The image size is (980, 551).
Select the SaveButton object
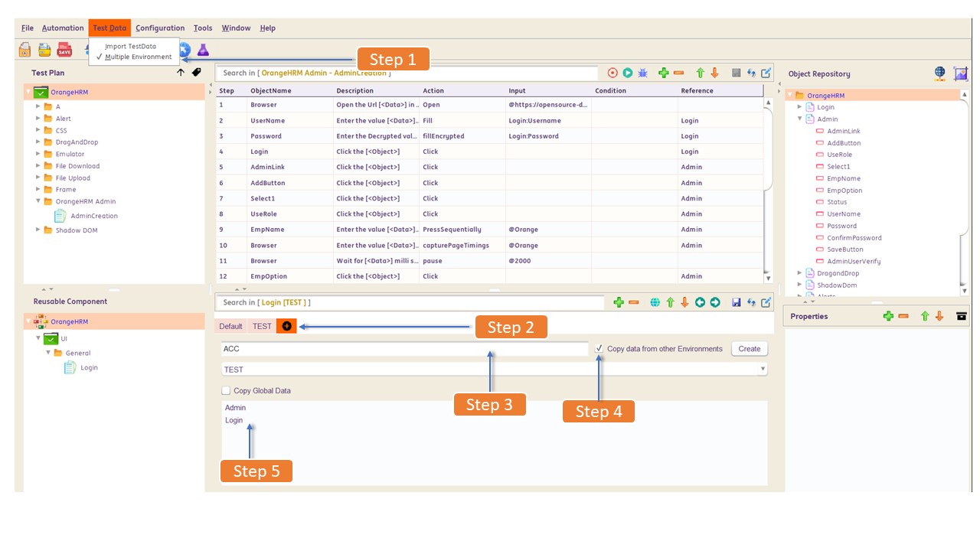point(845,249)
